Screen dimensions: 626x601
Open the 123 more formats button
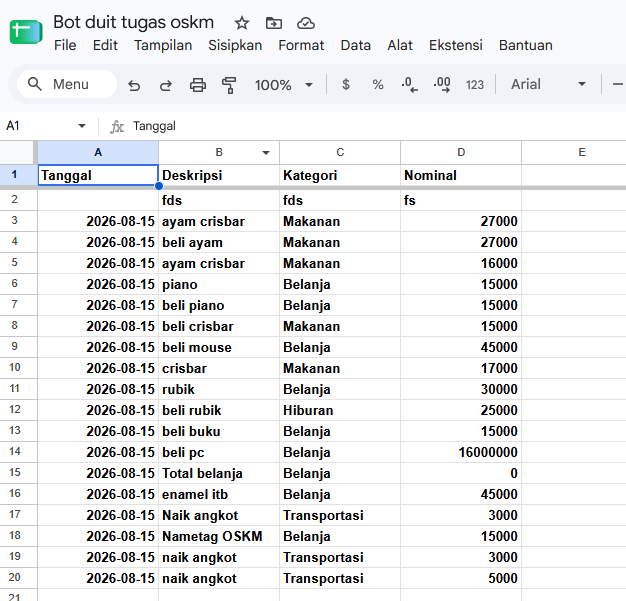click(475, 85)
